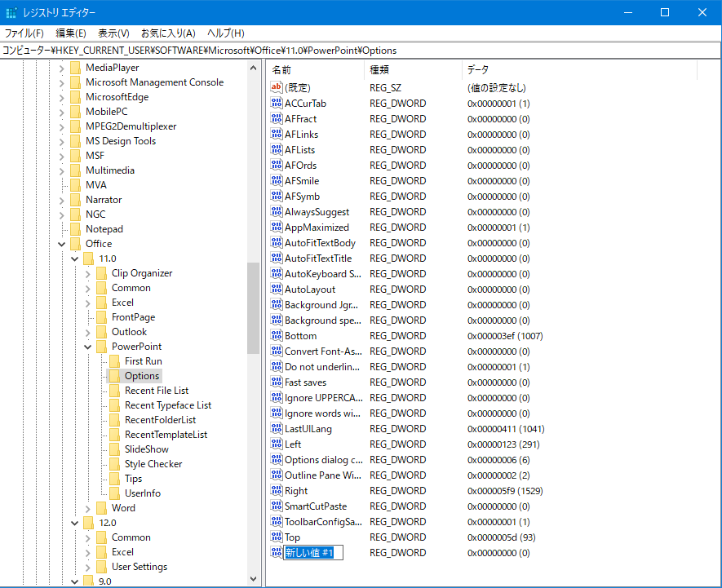The width and height of the screenshot is (722, 588).
Task: Click the DWORD icon beside AutoLayout
Action: click(277, 290)
